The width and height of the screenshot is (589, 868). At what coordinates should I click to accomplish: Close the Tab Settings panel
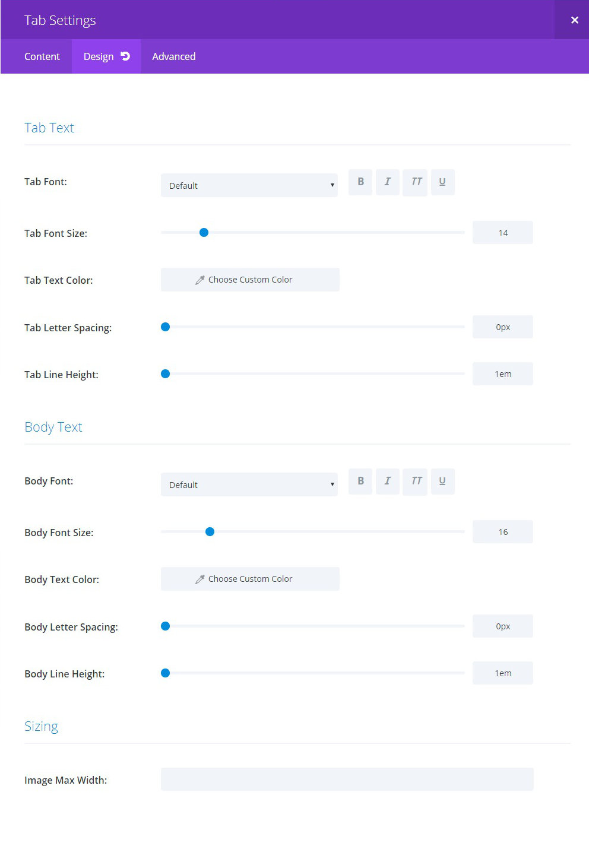[x=574, y=20]
